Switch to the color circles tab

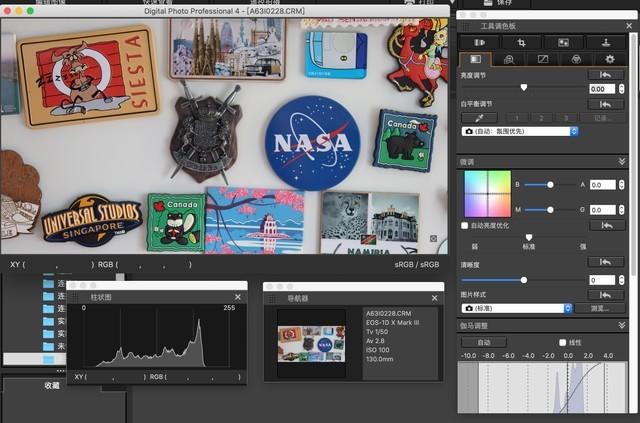(x=576, y=60)
